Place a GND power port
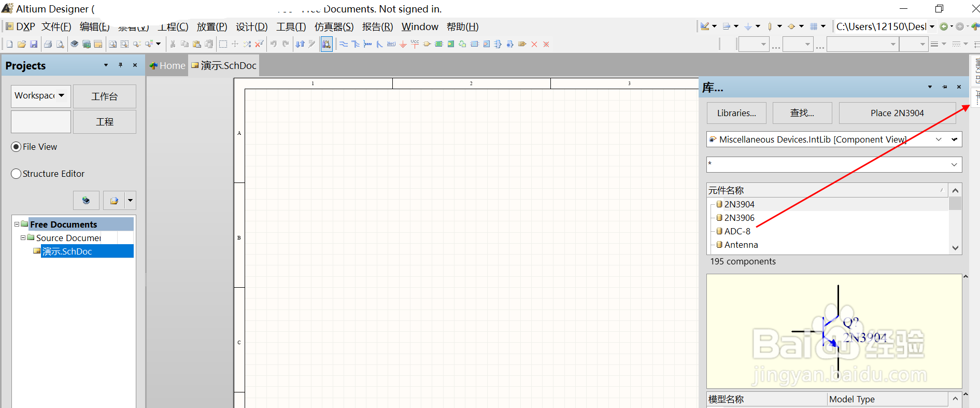 pyautogui.click(x=403, y=44)
